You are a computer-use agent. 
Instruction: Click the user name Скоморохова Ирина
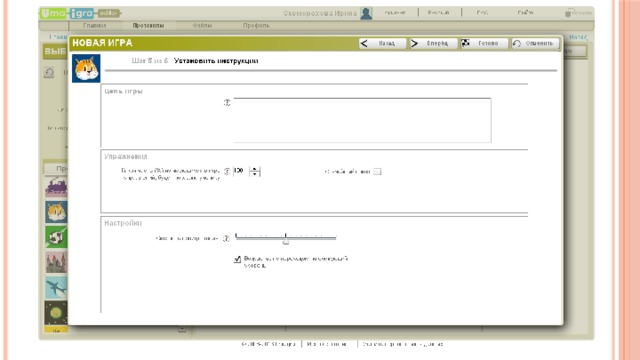(320, 13)
